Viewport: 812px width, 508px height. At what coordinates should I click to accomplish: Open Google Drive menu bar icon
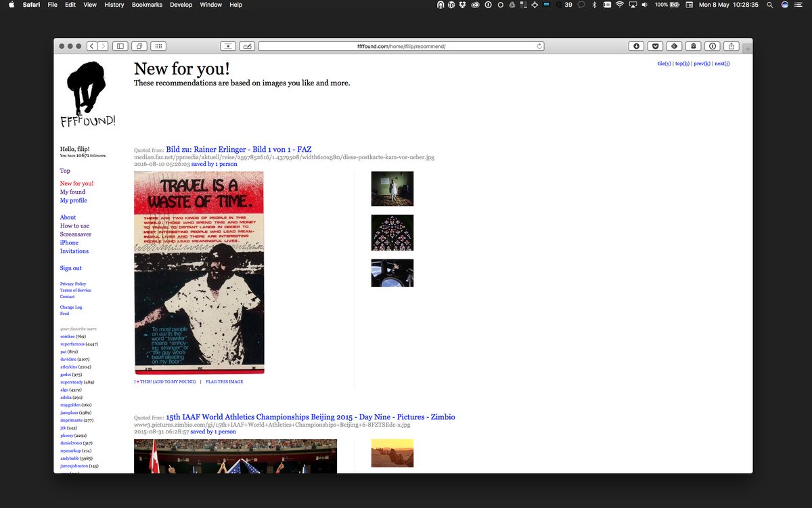512,5
